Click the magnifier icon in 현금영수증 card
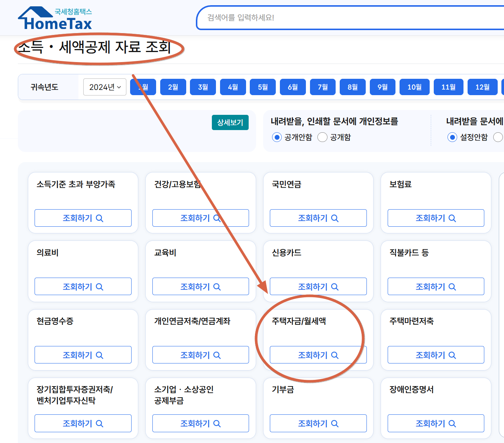Image resolution: width=504 pixels, height=443 pixels. coord(100,355)
